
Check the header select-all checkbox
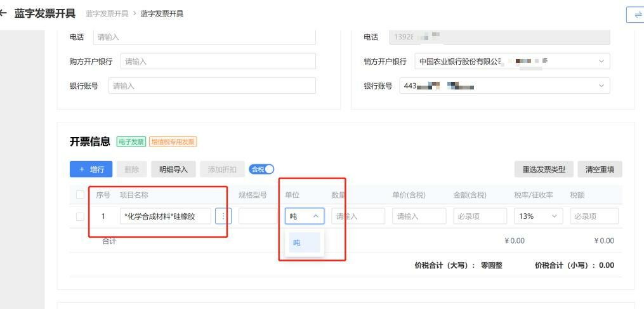point(80,195)
